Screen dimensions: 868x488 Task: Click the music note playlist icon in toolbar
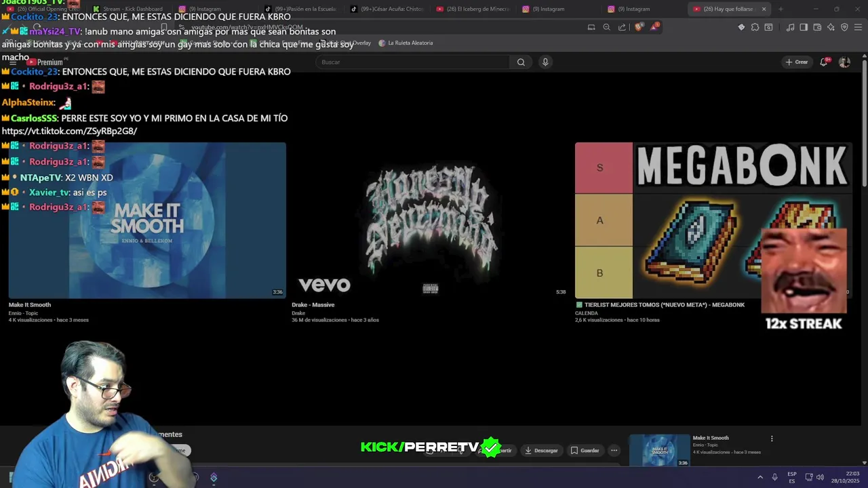pyautogui.click(x=790, y=27)
